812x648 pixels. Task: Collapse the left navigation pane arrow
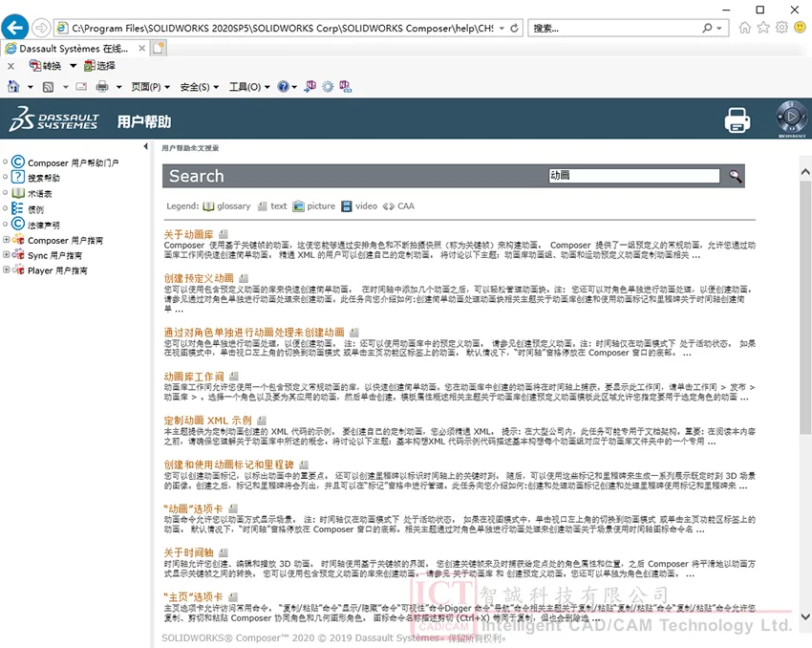[x=145, y=146]
